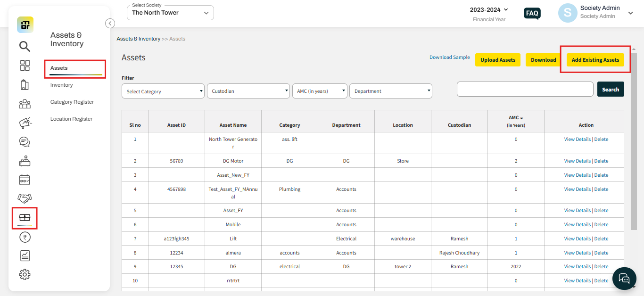The height and width of the screenshot is (296, 644).
Task: Click the search magnifier icon in sidebar
Action: [25, 46]
